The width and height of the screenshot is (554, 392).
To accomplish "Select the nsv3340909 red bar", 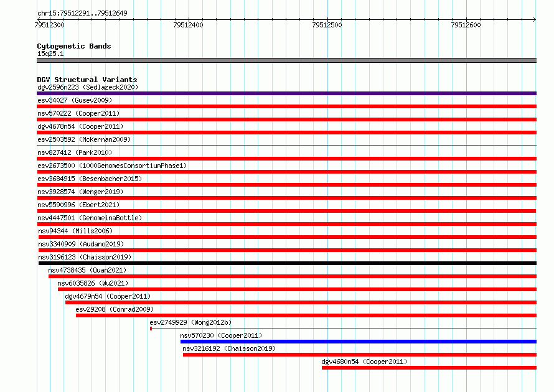I will [287, 250].
